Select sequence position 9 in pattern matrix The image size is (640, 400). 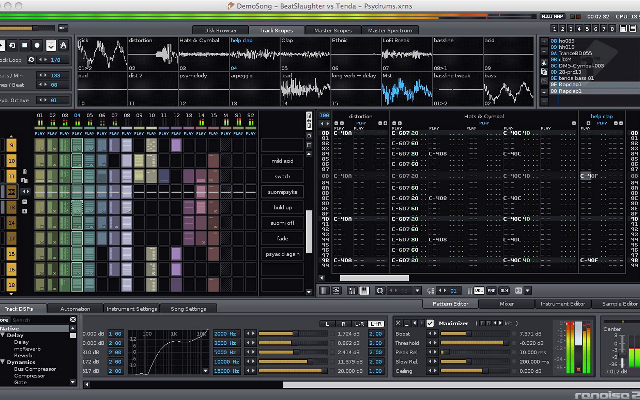pos(11,145)
